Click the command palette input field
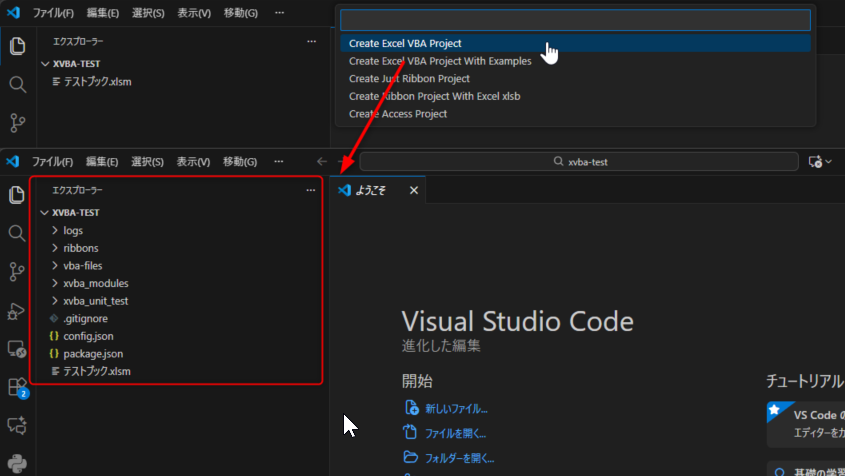Viewport: 845px width, 476px height. (x=575, y=20)
